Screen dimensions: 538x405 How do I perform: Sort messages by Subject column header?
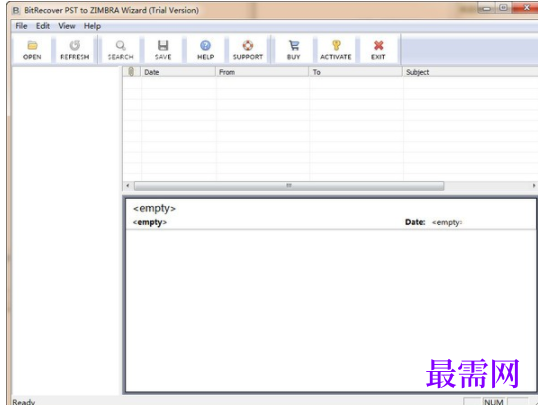tap(470, 72)
